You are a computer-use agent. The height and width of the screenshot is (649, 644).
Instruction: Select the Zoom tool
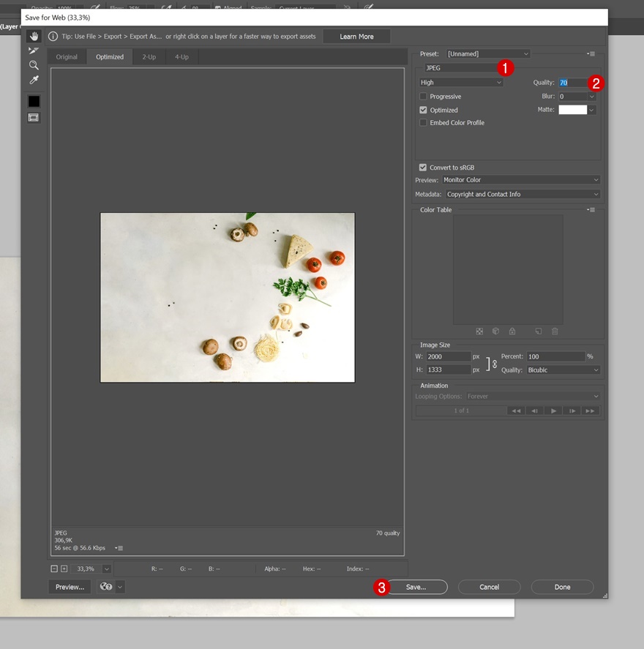click(34, 65)
